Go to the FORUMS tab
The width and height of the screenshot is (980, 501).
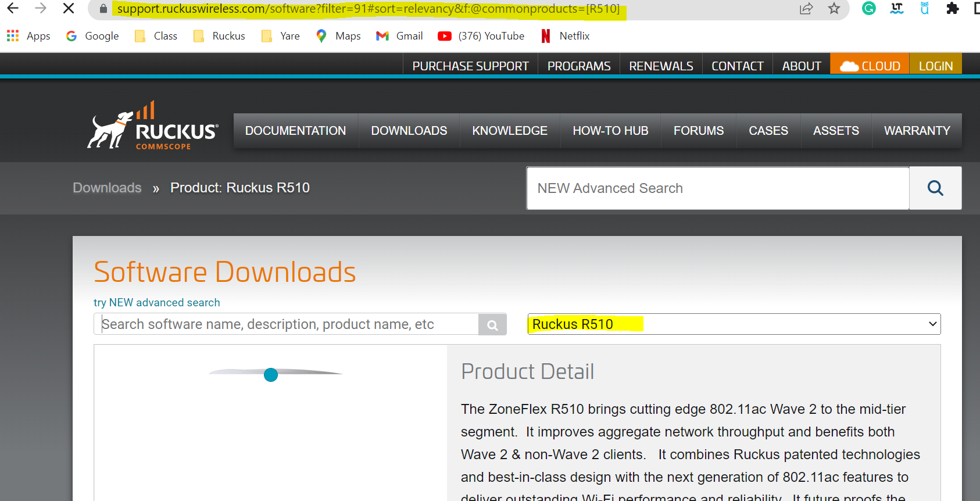pos(699,131)
